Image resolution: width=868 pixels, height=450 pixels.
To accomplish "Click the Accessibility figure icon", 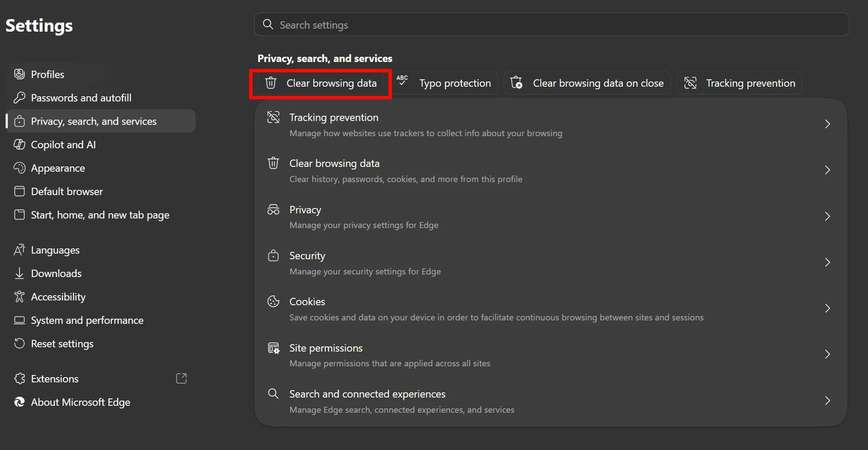I will click(20, 297).
